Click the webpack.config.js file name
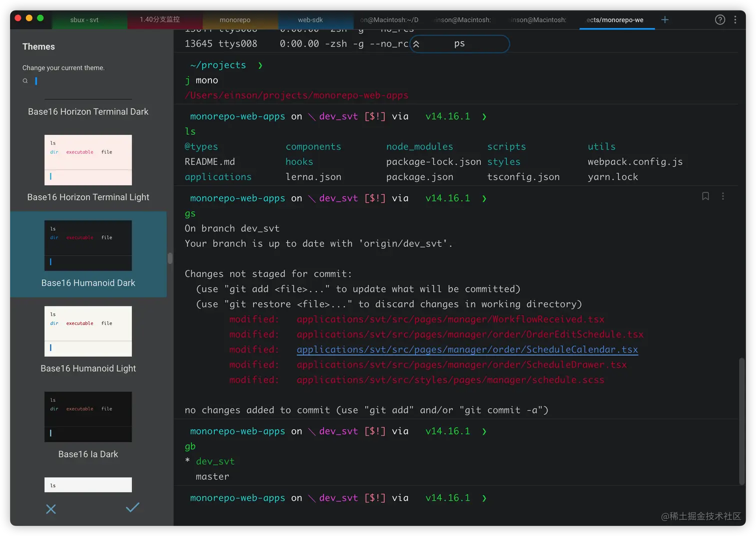The width and height of the screenshot is (756, 536). click(635, 162)
